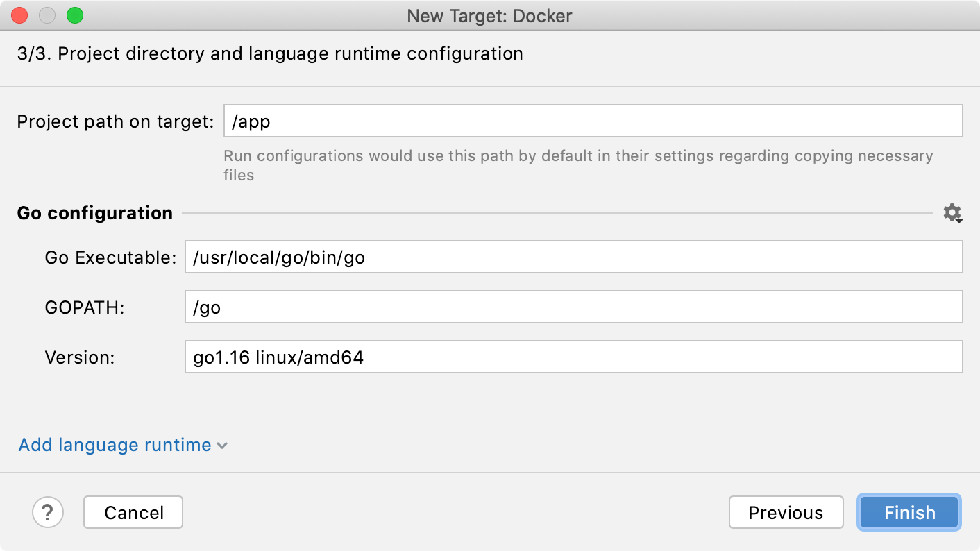This screenshot has width=980, height=551.
Task: Click the help question mark icon
Action: (47, 512)
